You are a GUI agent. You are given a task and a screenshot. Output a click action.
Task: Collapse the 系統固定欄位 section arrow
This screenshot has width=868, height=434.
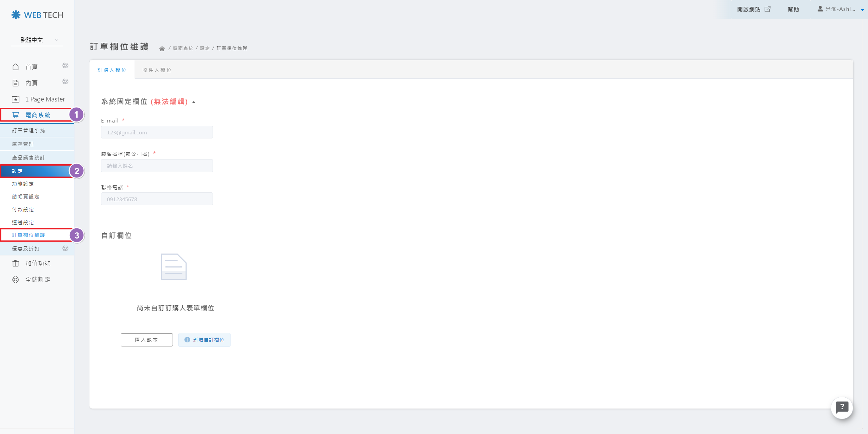[194, 102]
